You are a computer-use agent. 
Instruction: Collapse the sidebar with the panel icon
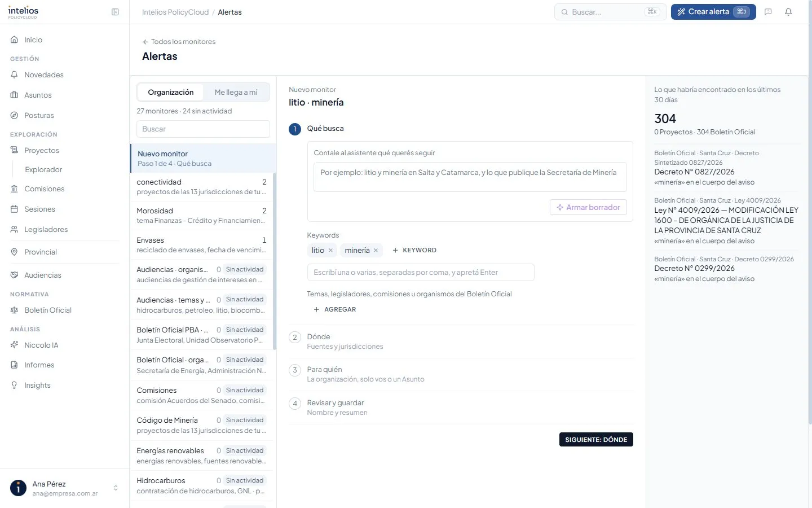pos(115,12)
